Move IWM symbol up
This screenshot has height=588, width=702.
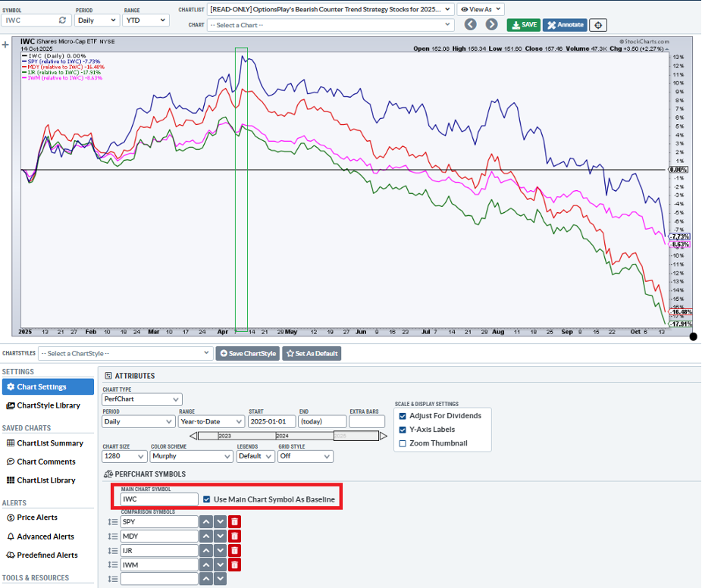tap(206, 565)
